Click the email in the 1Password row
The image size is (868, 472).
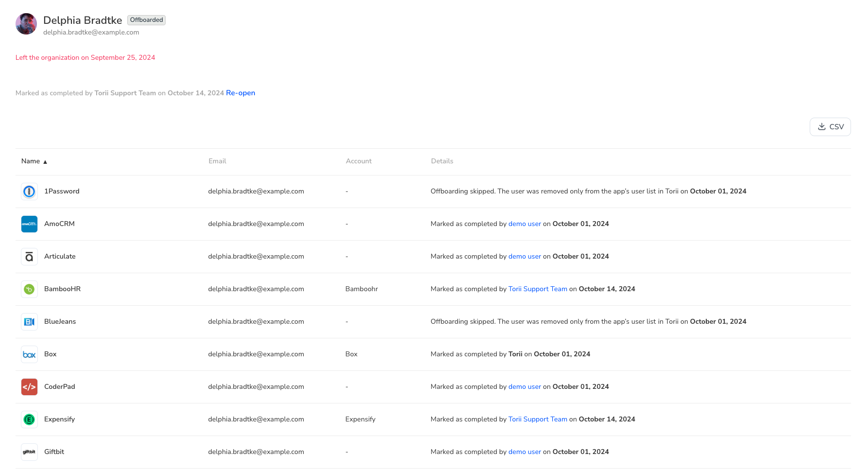[x=256, y=192]
